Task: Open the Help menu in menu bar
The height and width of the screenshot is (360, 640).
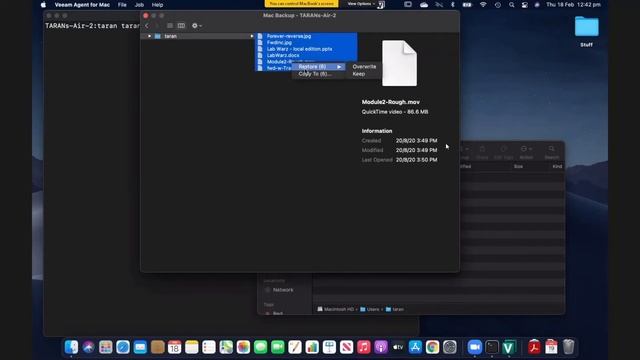Action: click(157, 5)
